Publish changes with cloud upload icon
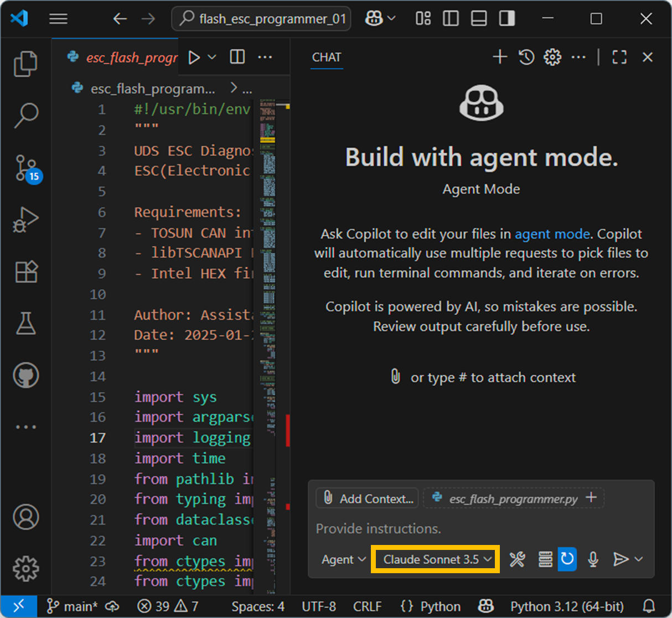 click(x=112, y=606)
